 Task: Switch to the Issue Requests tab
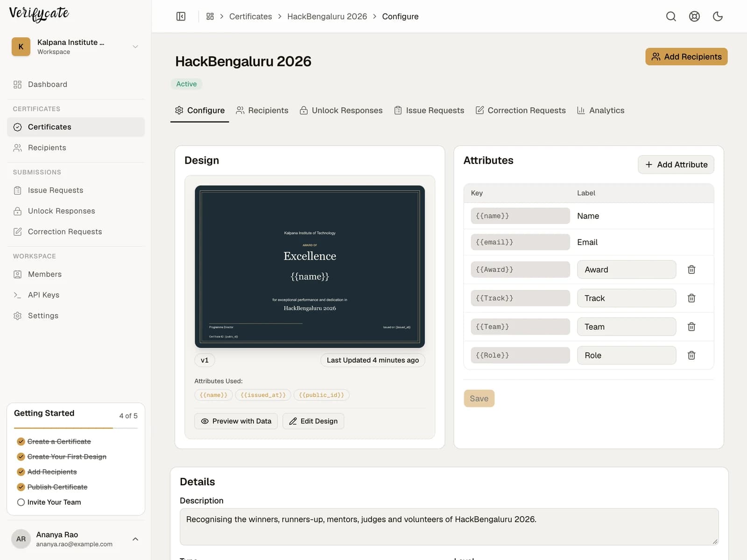429,111
